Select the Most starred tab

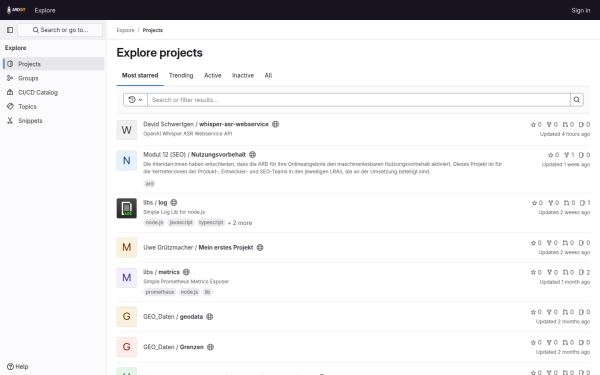[x=140, y=75]
